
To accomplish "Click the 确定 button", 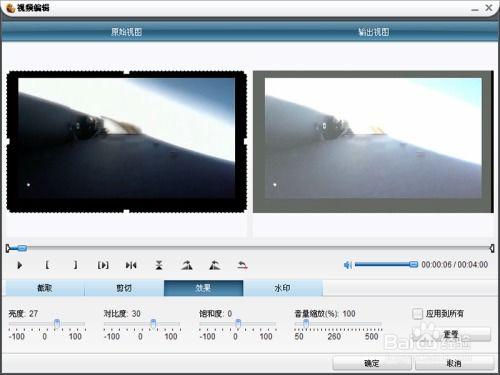I will click(x=372, y=363).
